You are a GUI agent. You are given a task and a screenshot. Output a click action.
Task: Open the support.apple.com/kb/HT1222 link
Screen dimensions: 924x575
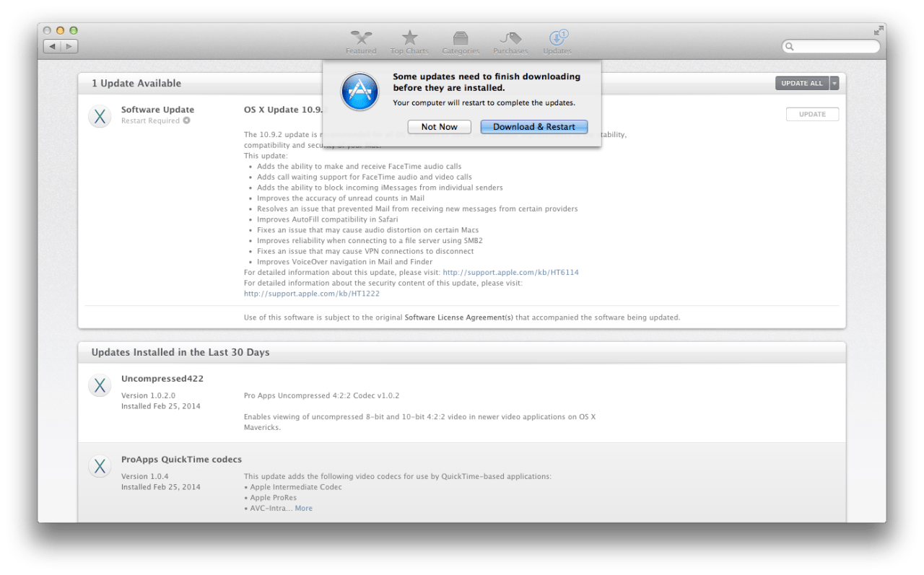[312, 294]
